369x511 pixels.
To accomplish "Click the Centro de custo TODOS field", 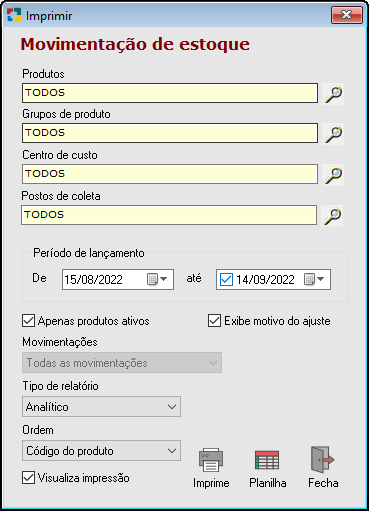I will tap(170, 174).
